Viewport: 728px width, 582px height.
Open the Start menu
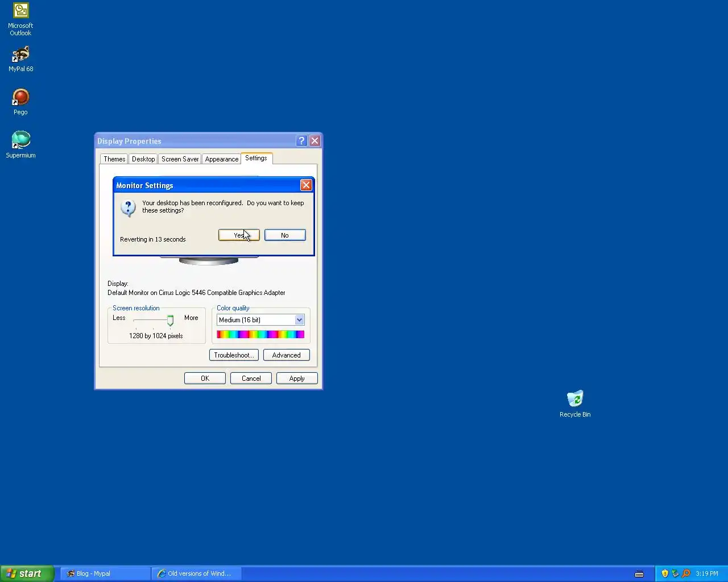27,573
